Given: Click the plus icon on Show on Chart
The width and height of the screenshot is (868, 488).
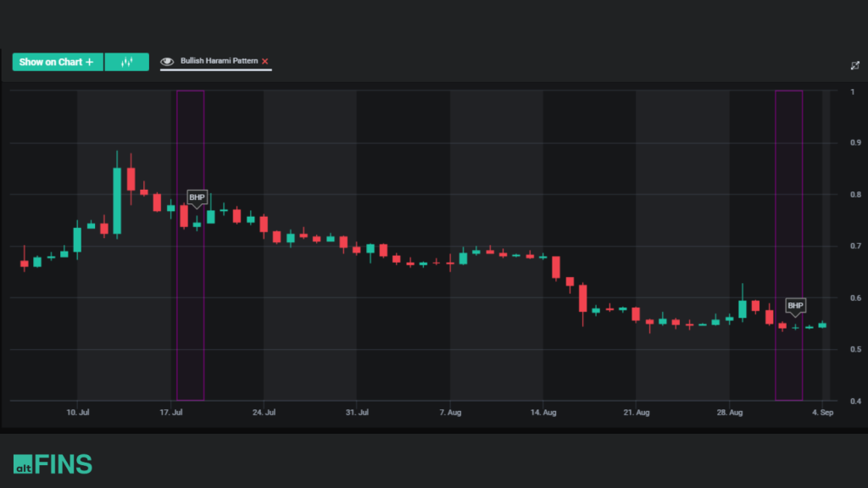Looking at the screenshot, I should coord(90,61).
